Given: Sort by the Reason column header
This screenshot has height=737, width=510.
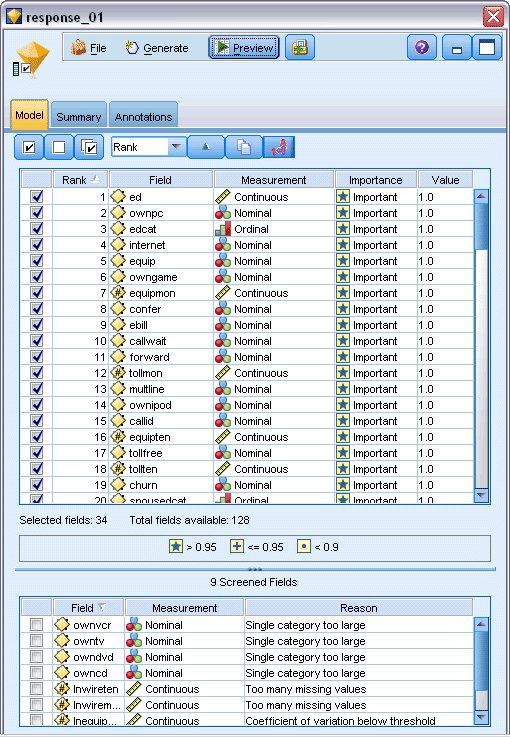Looking at the screenshot, I should click(359, 608).
